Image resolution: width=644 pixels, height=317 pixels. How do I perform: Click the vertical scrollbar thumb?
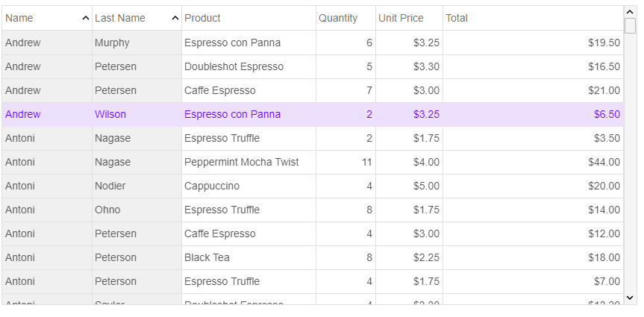click(x=630, y=25)
